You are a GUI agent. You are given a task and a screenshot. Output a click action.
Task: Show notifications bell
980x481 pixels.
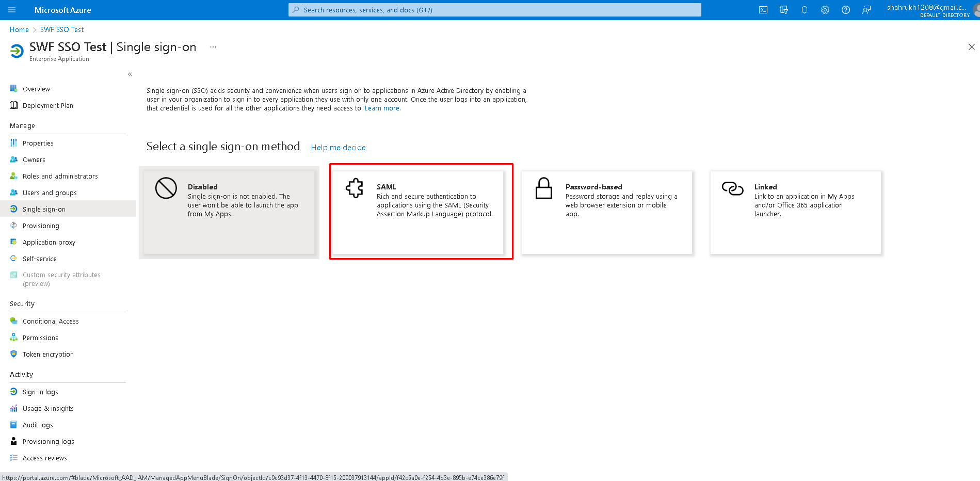(x=805, y=10)
